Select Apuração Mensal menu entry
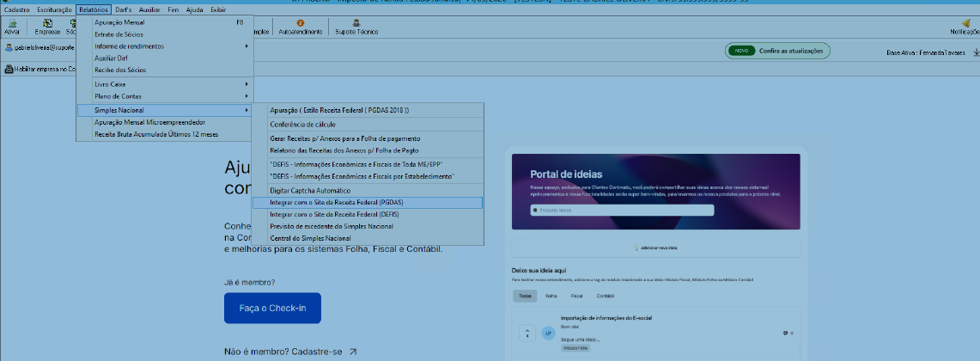The image size is (980, 361). click(165, 22)
